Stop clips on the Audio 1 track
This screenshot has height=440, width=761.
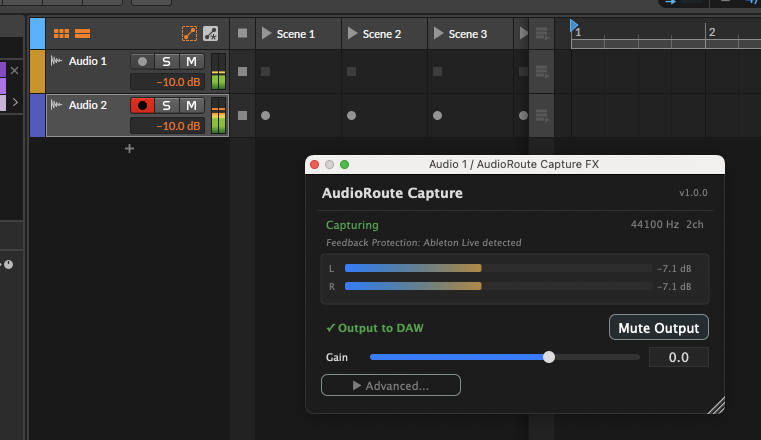[x=243, y=71]
